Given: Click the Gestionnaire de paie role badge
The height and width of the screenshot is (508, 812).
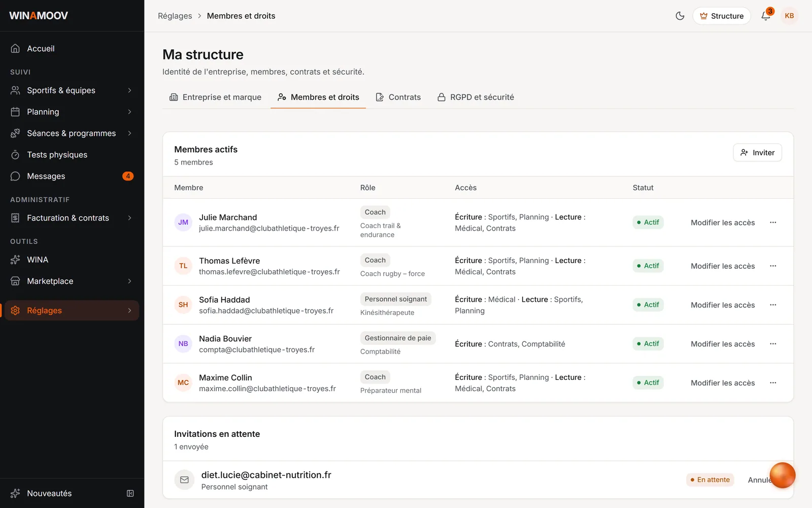Looking at the screenshot, I should (x=398, y=338).
